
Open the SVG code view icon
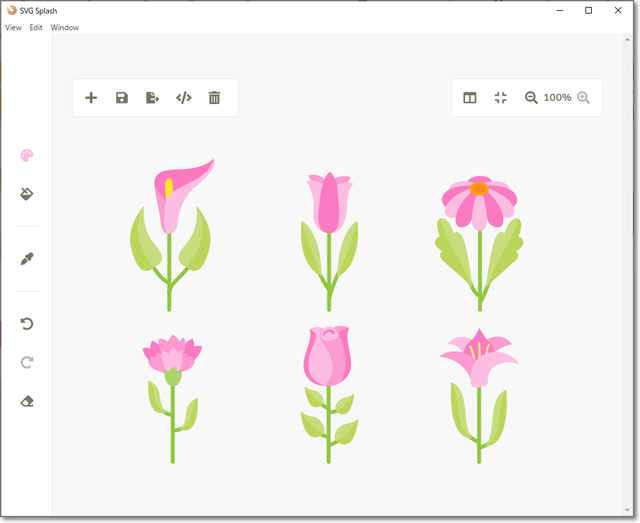coord(183,98)
